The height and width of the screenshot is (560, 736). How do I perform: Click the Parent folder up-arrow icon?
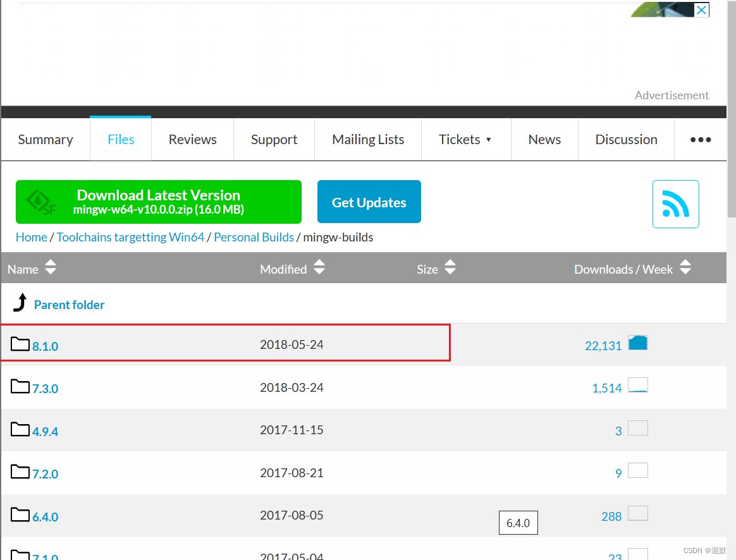tap(20, 303)
